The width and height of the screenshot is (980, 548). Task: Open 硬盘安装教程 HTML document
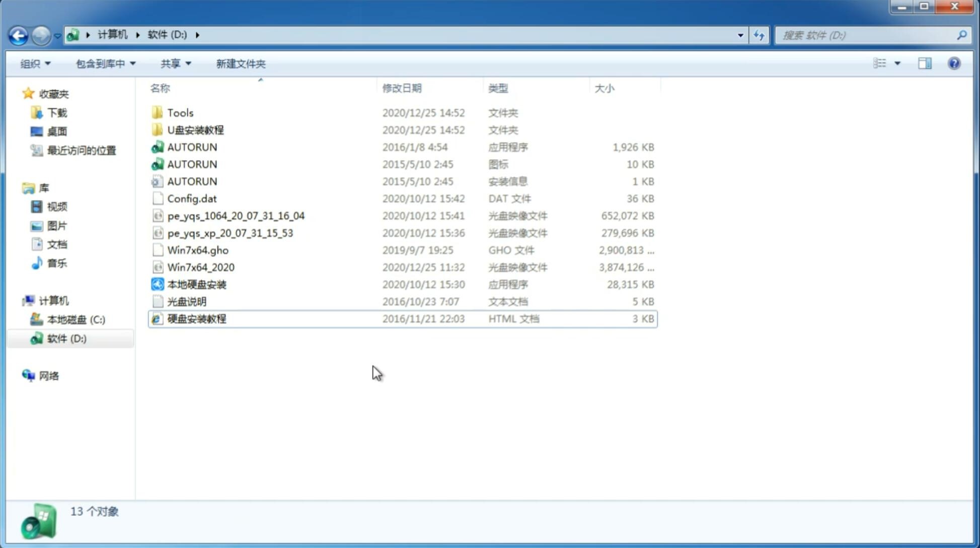pyautogui.click(x=196, y=318)
